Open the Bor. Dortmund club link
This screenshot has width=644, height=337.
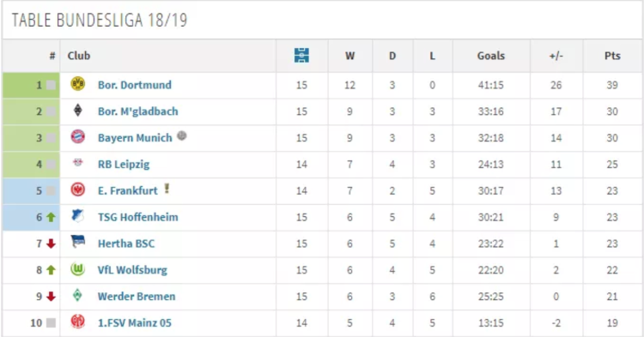(x=135, y=85)
